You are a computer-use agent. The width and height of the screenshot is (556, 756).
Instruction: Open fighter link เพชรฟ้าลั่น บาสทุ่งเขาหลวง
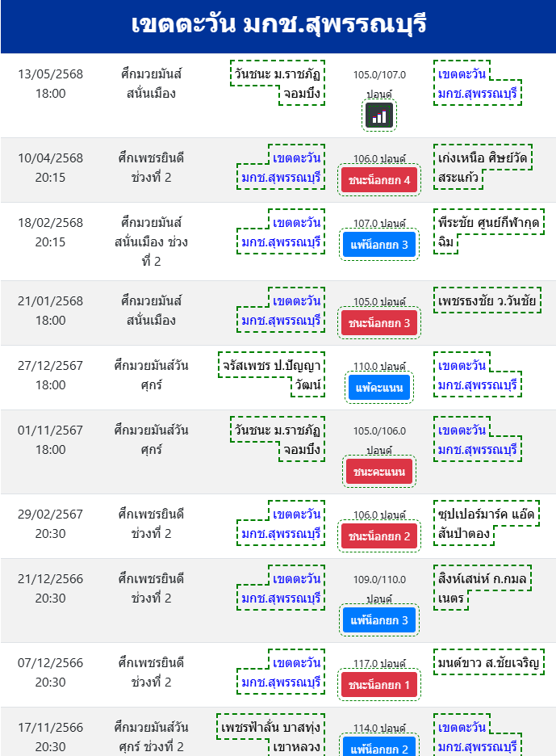point(271,735)
